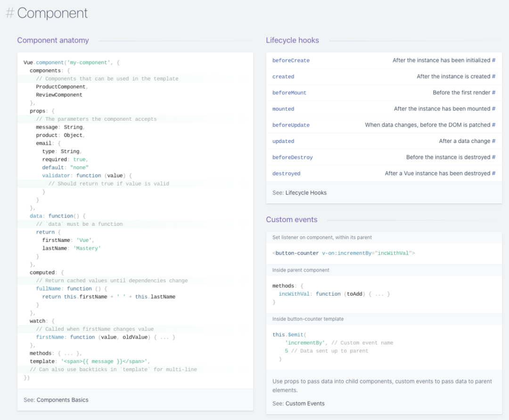Image resolution: width=509 pixels, height=420 pixels.
Task: Click the # anchor on the created row
Action: (x=493, y=76)
